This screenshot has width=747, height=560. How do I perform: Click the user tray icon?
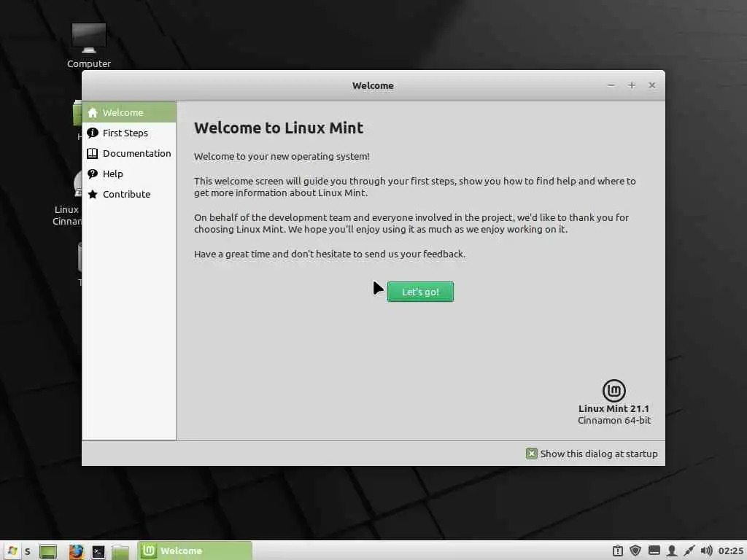click(672, 551)
